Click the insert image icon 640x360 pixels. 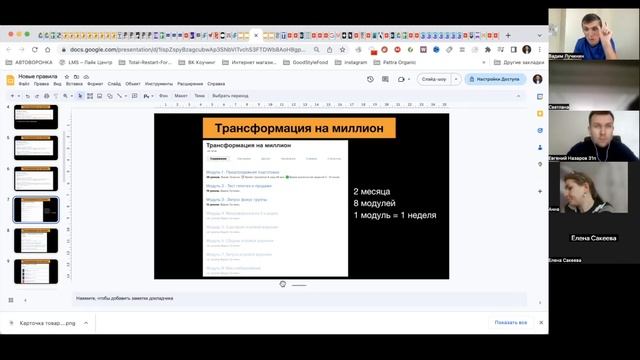click(x=100, y=96)
